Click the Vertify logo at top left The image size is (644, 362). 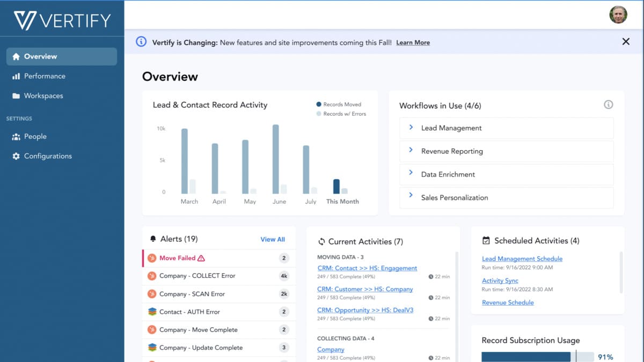tap(61, 19)
